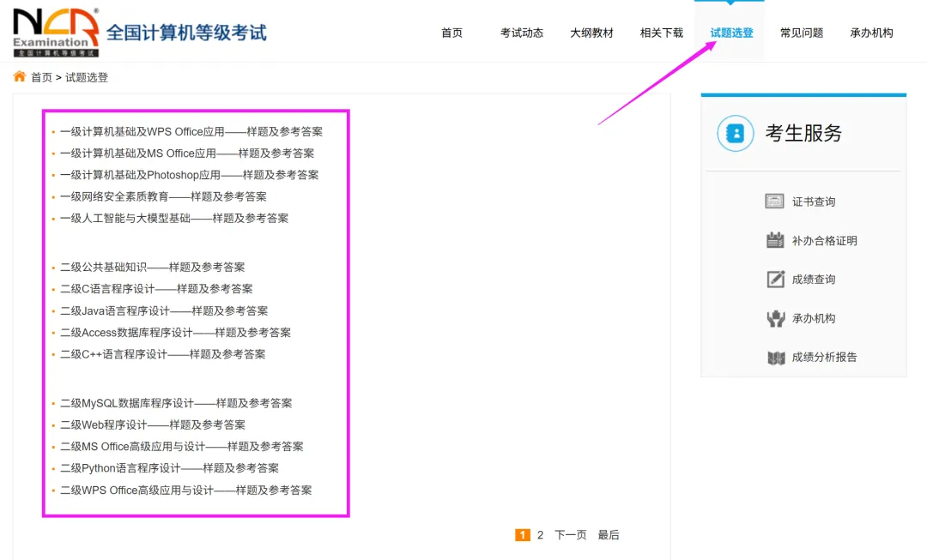Open 一级网络安全素质教育 sample questions

coord(163,196)
